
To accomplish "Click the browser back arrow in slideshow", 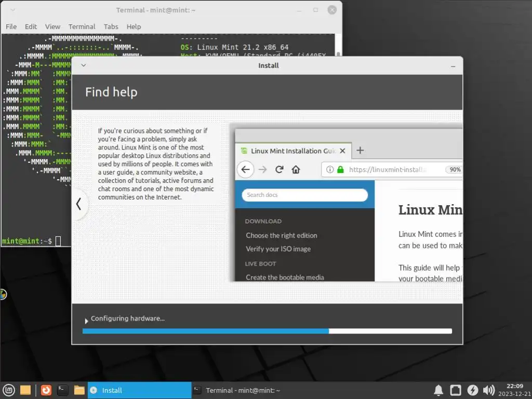I will point(245,169).
